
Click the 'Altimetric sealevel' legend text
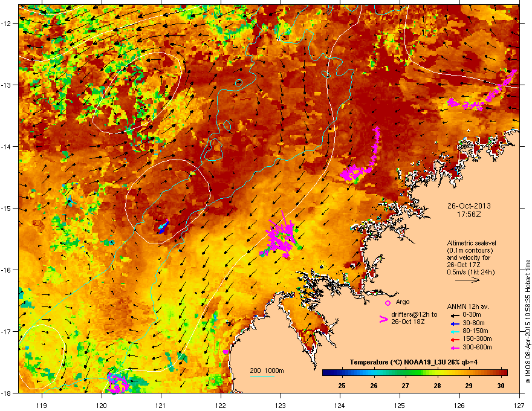(472, 243)
